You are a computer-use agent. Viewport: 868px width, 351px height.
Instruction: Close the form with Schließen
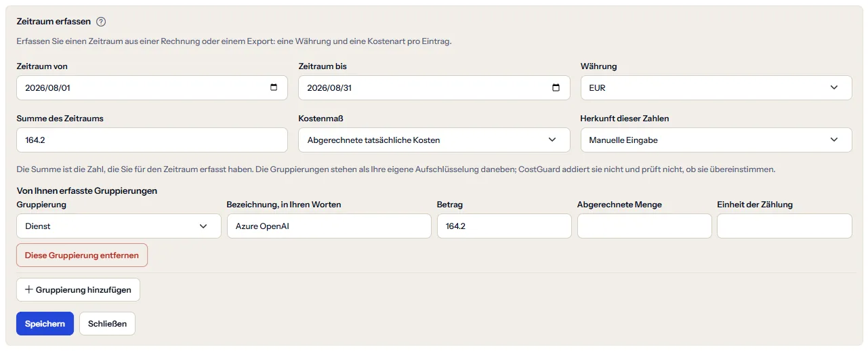107,323
